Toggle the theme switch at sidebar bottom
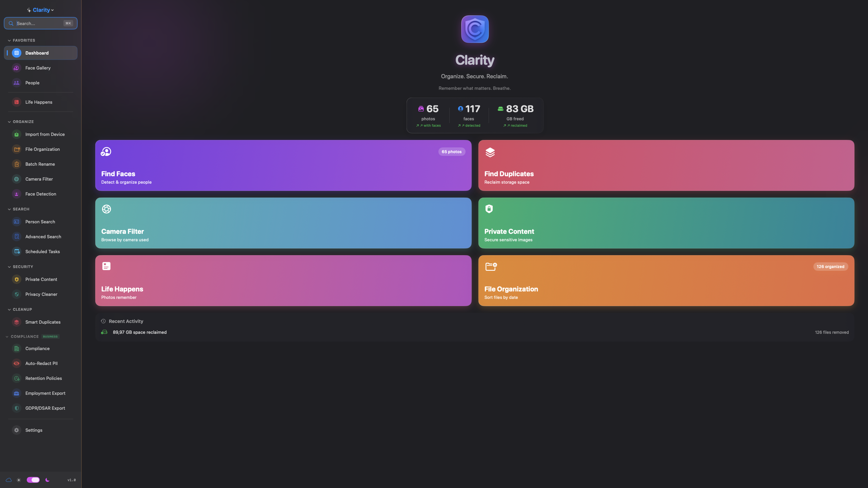868x488 pixels. [x=33, y=480]
